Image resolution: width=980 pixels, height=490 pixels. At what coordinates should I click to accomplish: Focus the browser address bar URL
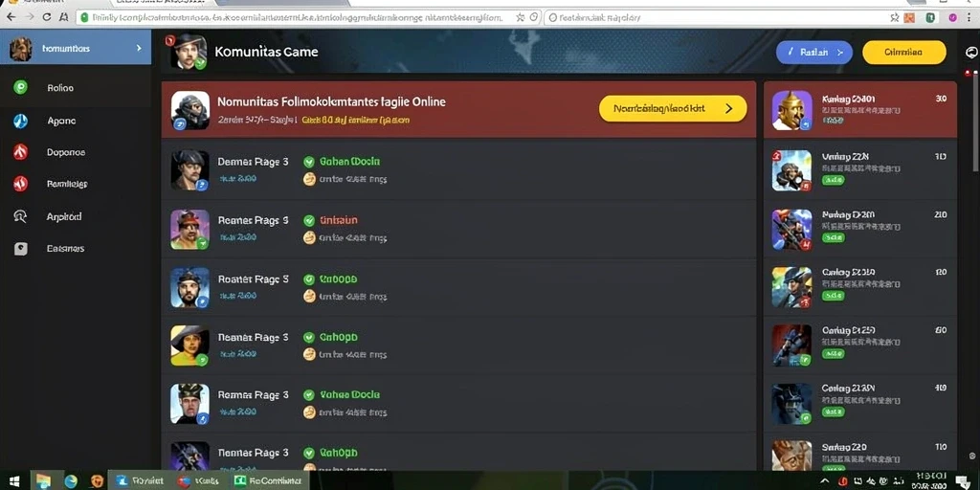click(297, 18)
